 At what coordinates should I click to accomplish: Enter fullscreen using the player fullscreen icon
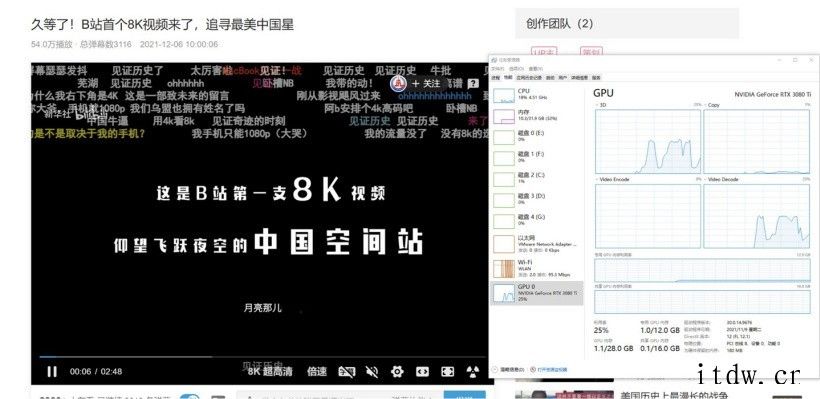pyautogui.click(x=448, y=371)
